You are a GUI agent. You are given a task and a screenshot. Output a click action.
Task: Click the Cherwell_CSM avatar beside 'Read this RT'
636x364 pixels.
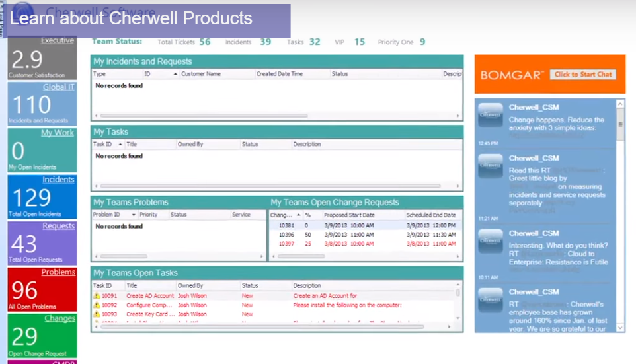click(491, 166)
